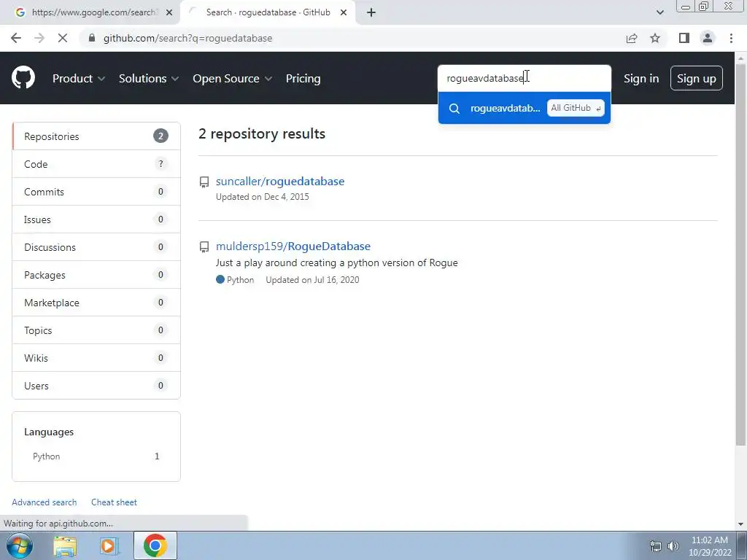Click the Chrome taskbar icon
The height and width of the screenshot is (560, 747).
click(155, 545)
